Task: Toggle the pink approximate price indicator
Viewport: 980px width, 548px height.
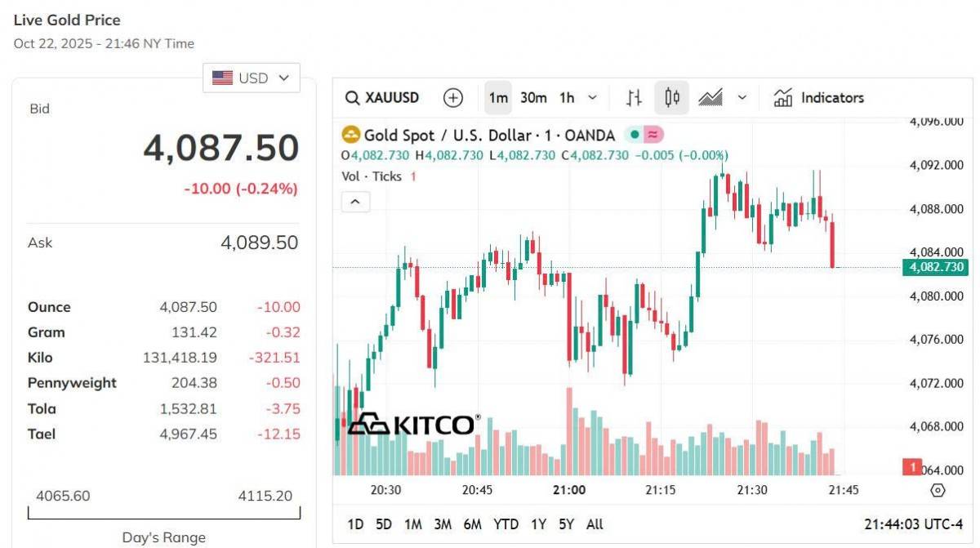Action: coord(651,134)
